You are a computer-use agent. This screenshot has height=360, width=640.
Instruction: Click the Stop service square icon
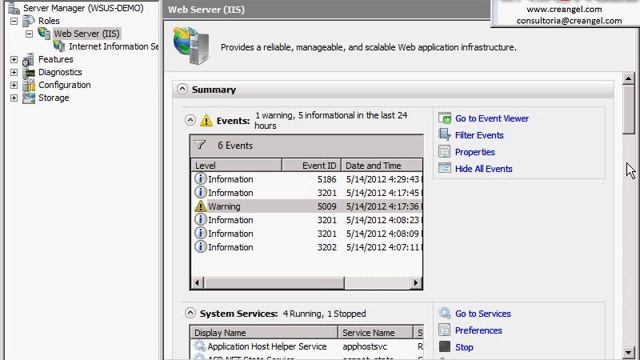point(444,347)
